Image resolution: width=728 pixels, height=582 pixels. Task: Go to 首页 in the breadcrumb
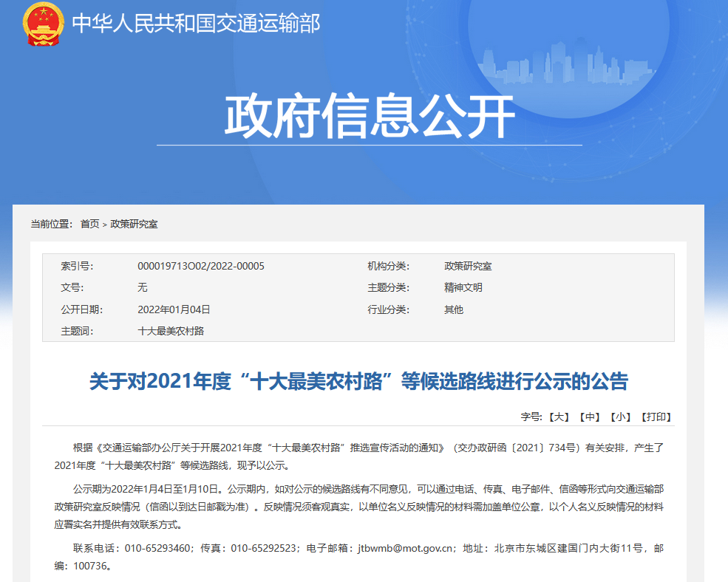(x=89, y=224)
